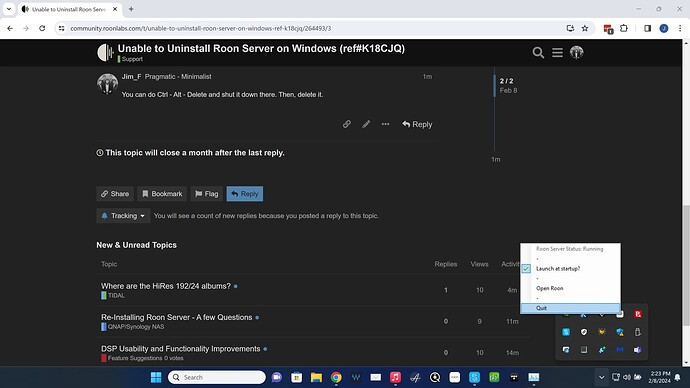Toggle the Launch at startup checkbox

pos(526,268)
